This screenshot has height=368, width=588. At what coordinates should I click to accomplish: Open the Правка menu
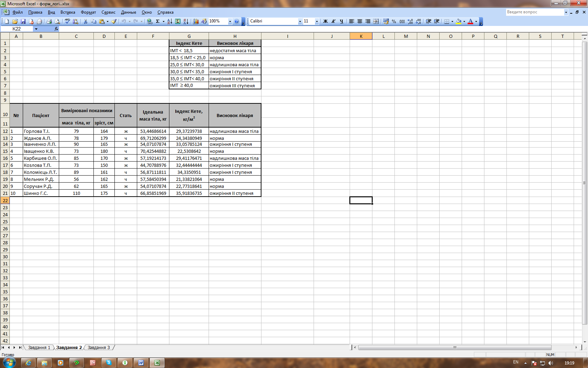point(35,12)
